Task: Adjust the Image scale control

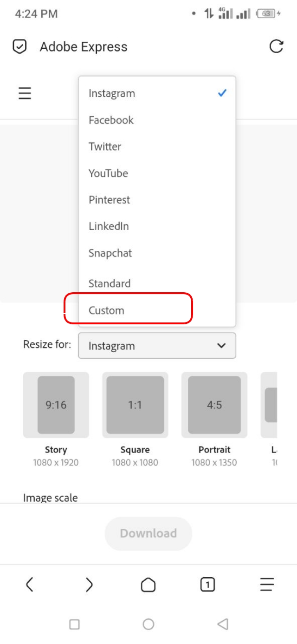Action: click(x=51, y=497)
